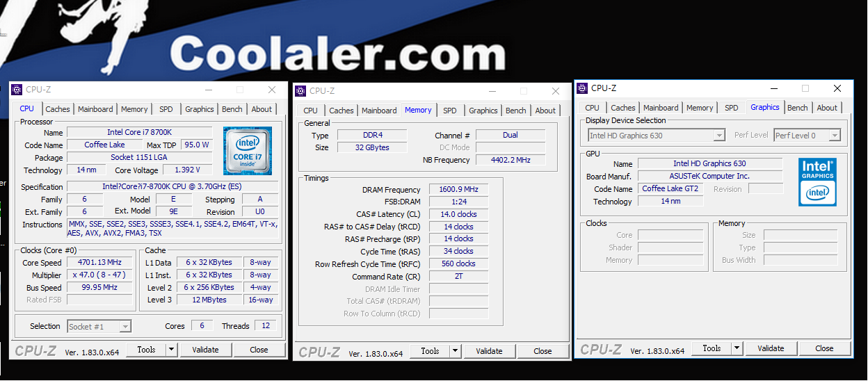Click Board Manuf. value ASUSTeK Computer Inc.
The width and height of the screenshot is (868, 381).
pos(710,176)
